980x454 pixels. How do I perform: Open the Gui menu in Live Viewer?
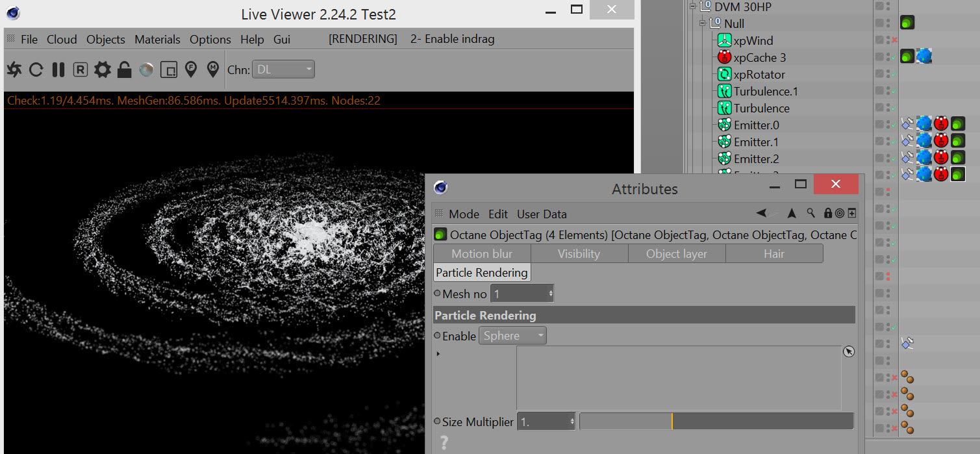tap(282, 40)
